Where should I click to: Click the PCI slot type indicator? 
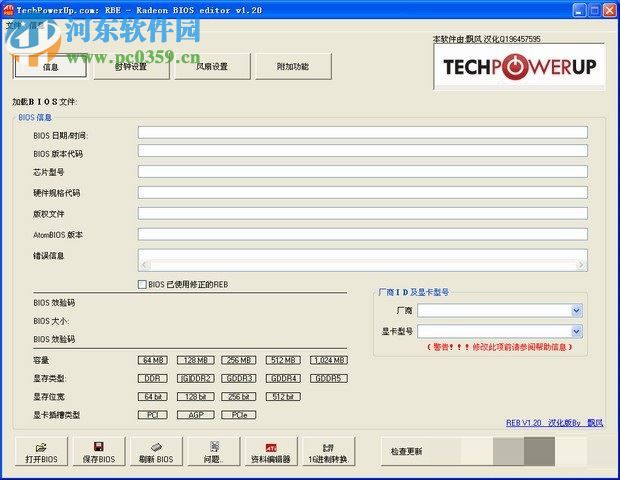153,415
